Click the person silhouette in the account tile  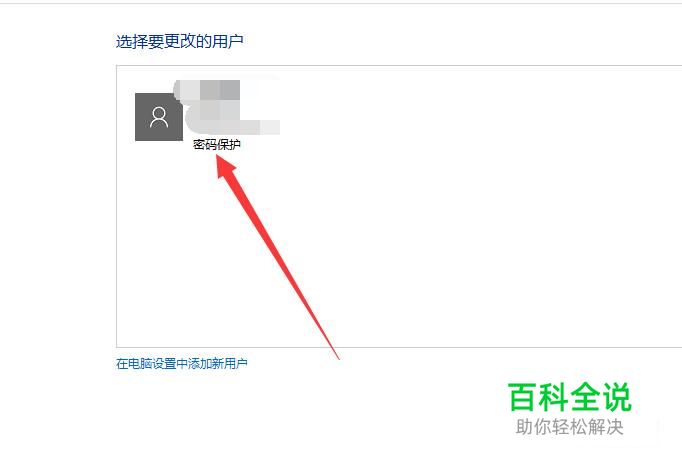coord(159,117)
